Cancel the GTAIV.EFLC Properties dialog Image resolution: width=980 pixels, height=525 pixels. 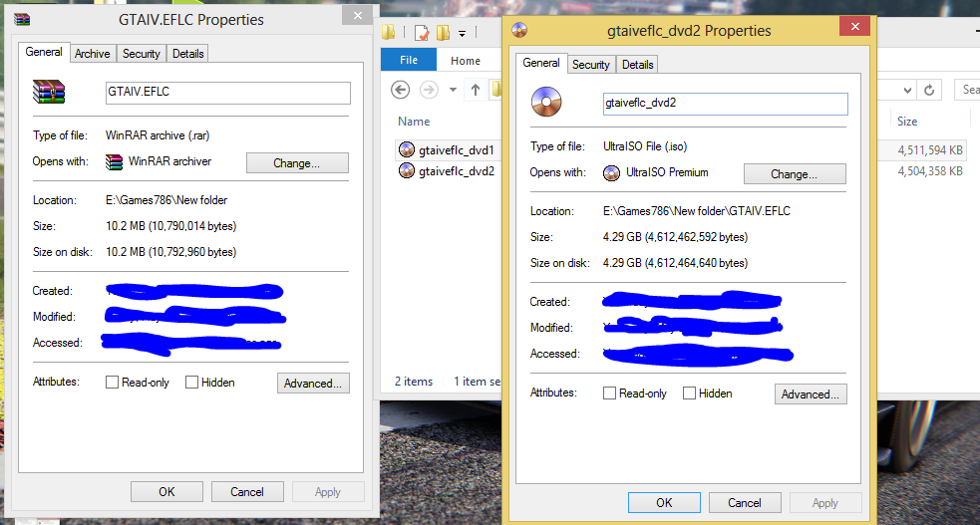[x=247, y=492]
